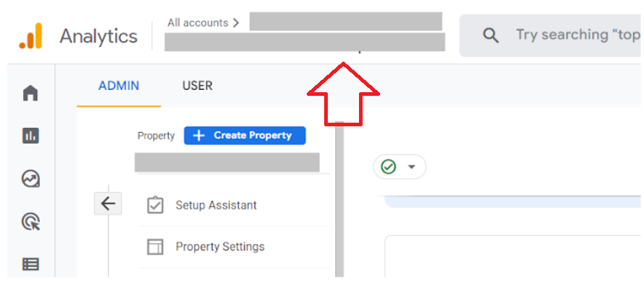Screen dimensions: 644x286
Task: Open the account picker in the header
Action: 305,33
